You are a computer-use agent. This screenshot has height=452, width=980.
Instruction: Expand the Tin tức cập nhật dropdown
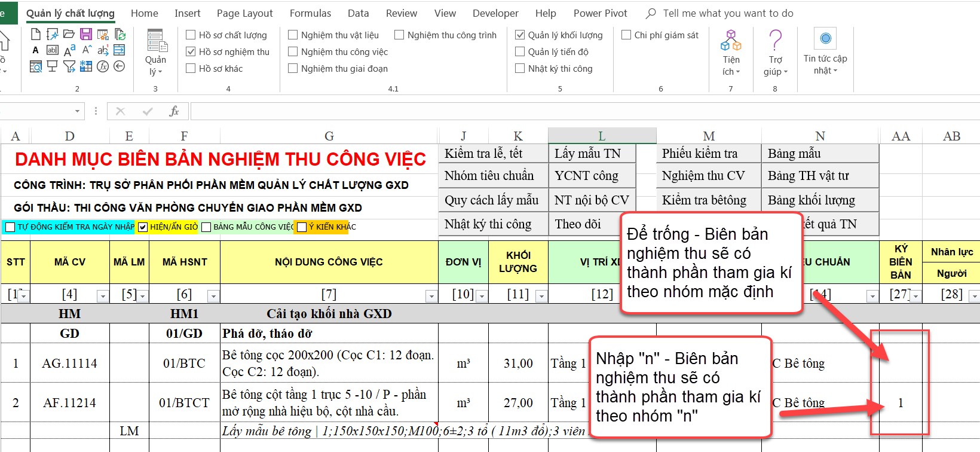pos(825,65)
